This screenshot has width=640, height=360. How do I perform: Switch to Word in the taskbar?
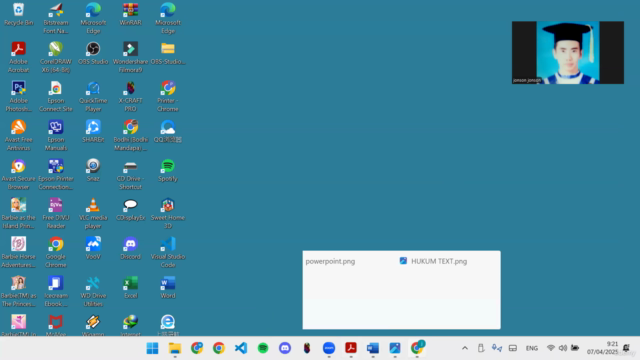click(373, 348)
